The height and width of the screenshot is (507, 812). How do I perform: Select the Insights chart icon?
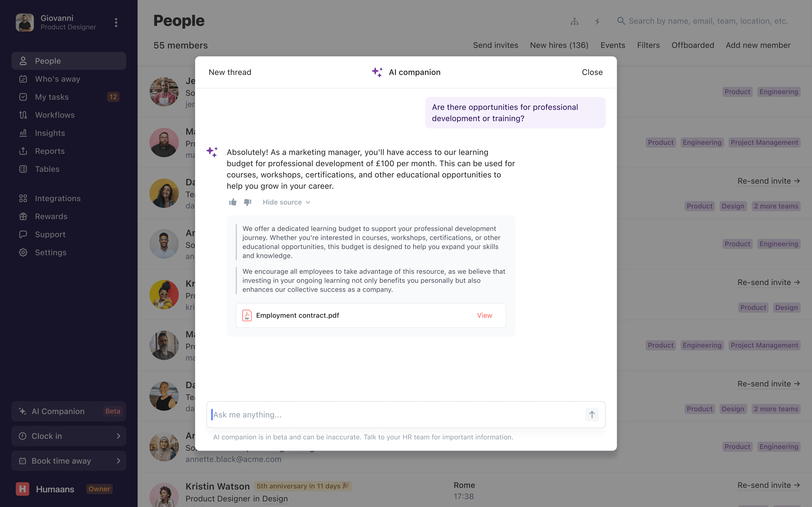pyautogui.click(x=23, y=133)
